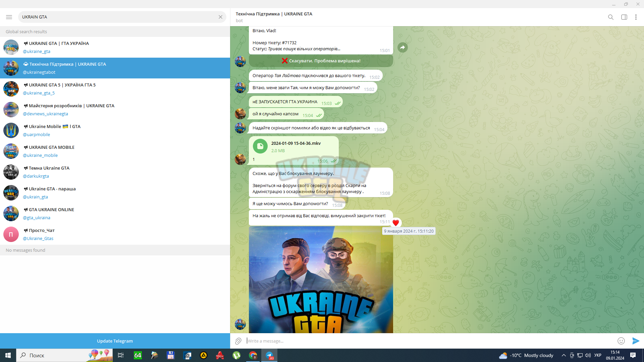
Task: Open Windows notification center icon
Action: point(633,355)
